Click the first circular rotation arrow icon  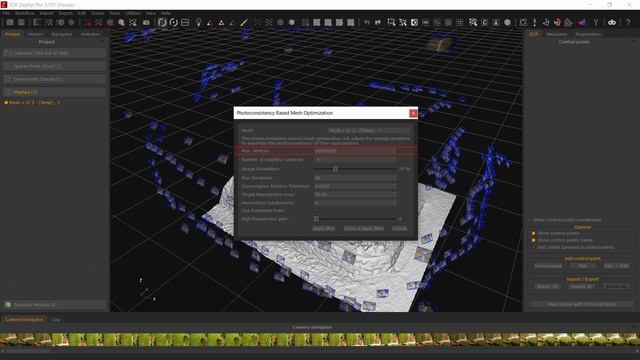[x=162, y=22]
